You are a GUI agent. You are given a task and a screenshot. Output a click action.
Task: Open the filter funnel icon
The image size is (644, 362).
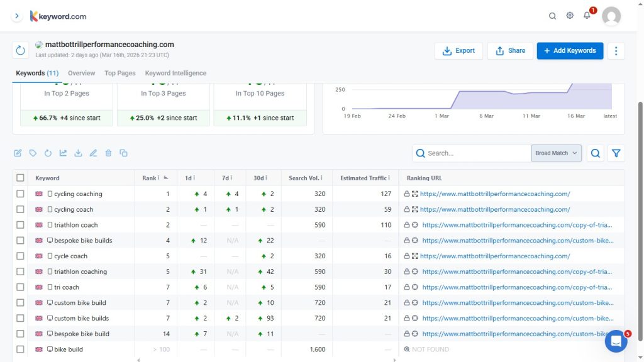(x=616, y=153)
